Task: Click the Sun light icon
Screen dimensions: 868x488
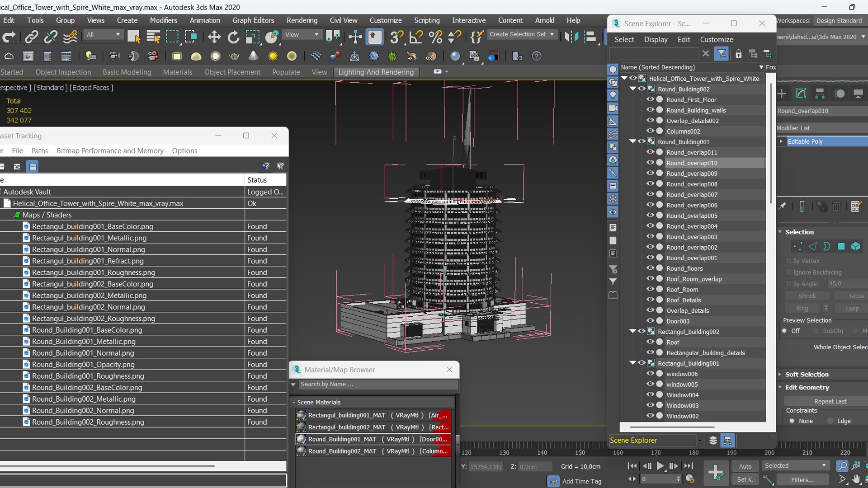Action: pyautogui.click(x=273, y=56)
